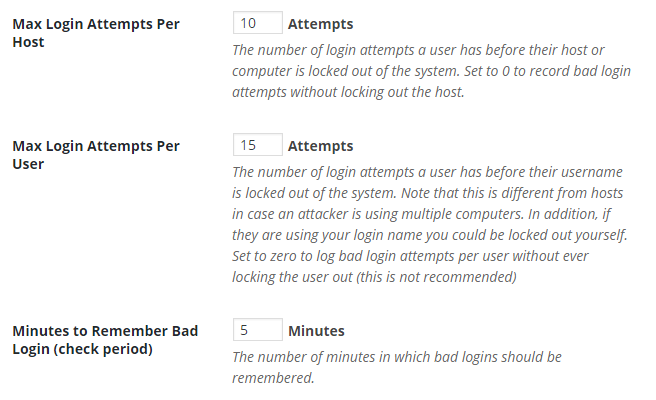
Task: Select the Minutes to Remember Bad Login input
Action: pos(257,331)
